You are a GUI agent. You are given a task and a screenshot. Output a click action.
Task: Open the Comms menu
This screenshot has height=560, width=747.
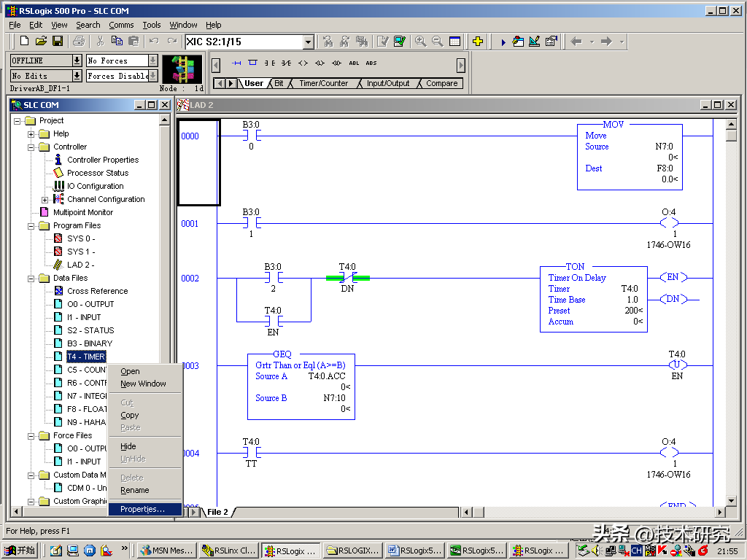(x=121, y=25)
